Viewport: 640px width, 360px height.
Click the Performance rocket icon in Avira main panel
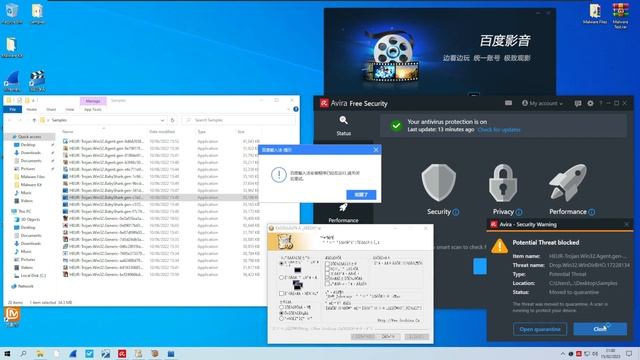coord(568,183)
